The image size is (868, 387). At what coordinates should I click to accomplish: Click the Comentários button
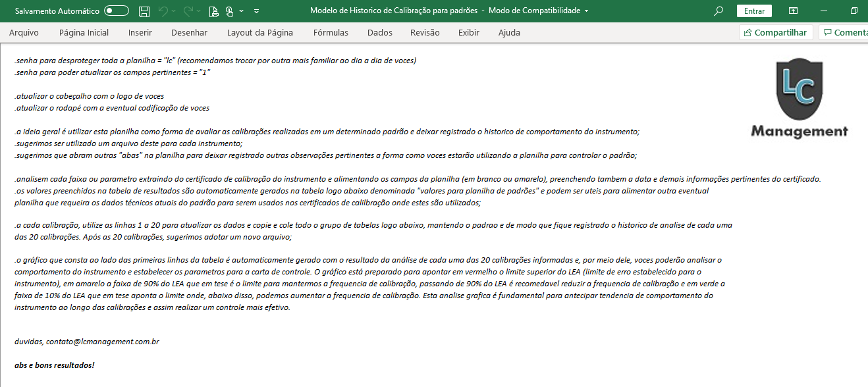(x=844, y=32)
